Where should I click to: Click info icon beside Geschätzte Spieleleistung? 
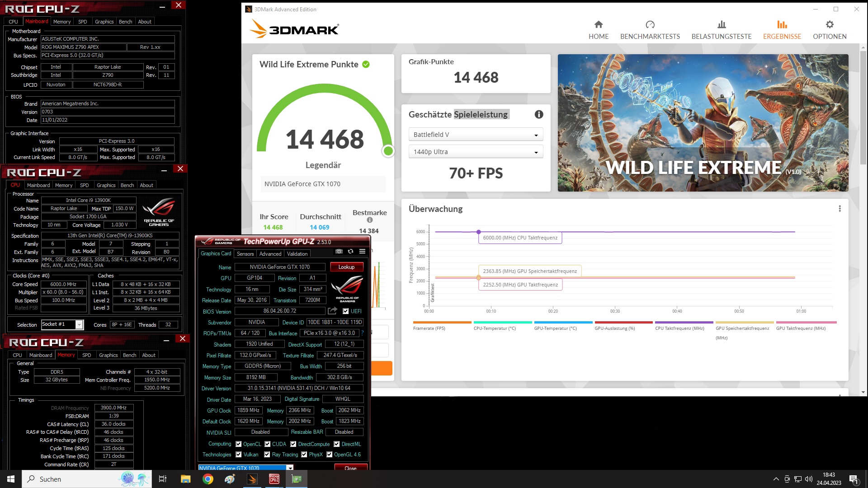539,114
